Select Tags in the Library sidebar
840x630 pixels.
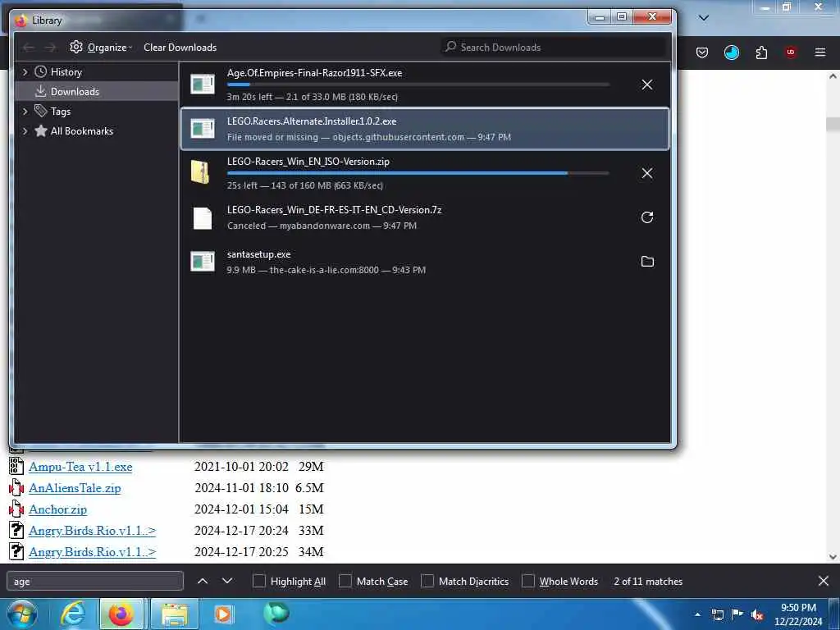97,111
